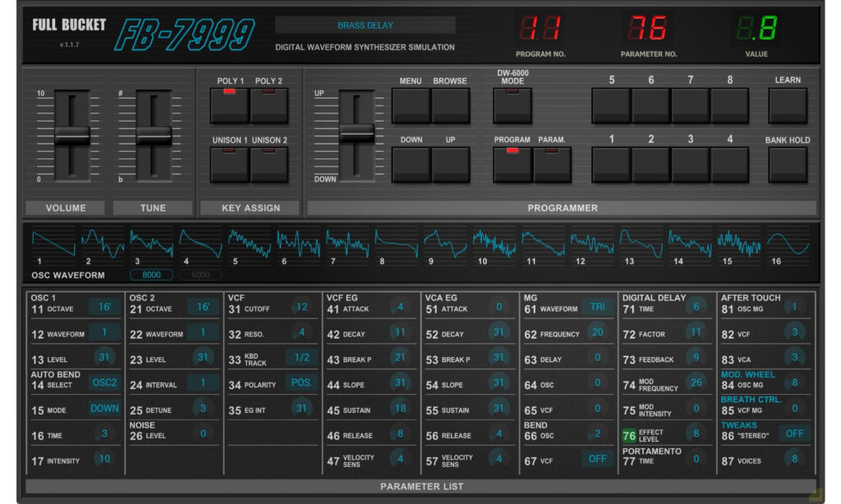The width and height of the screenshot is (841, 504).
Task: Click OSC 1 LEVEL knob
Action: [104, 358]
